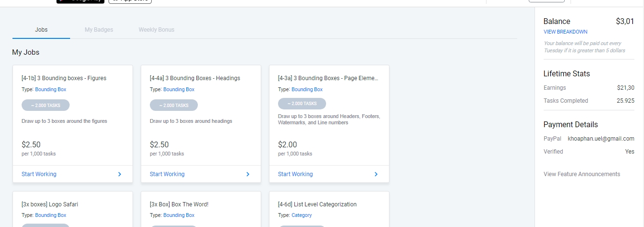
Task: Start Working on the Page Elements job
Action: [295, 174]
